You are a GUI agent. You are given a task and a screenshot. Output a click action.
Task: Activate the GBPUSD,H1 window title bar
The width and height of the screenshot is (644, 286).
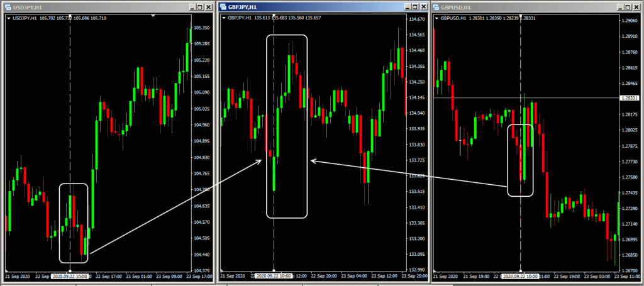click(x=535, y=7)
